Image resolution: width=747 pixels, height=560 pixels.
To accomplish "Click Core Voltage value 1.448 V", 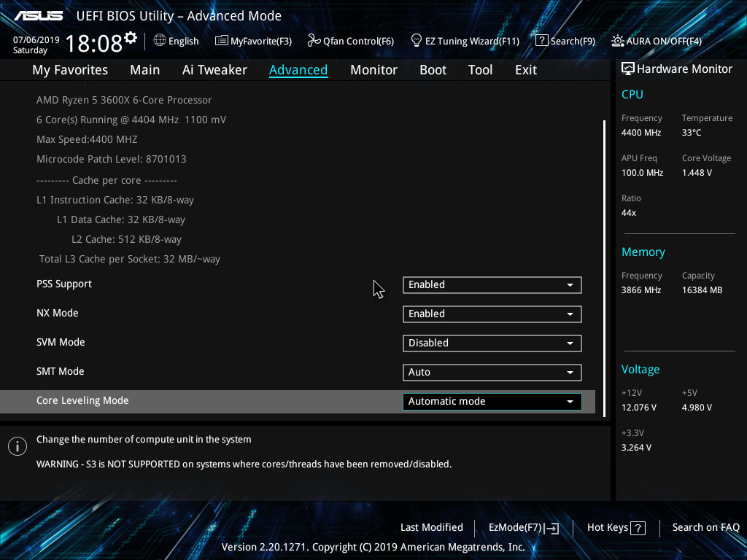I will pyautogui.click(x=697, y=172).
